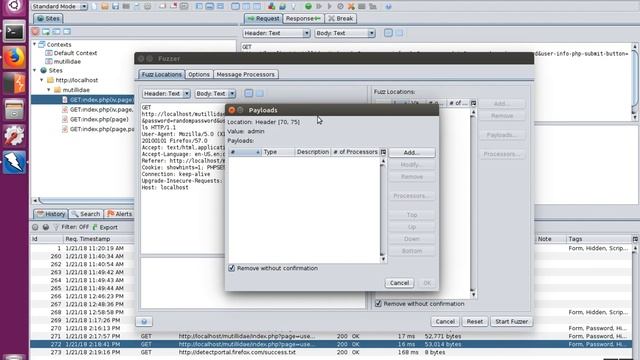Viewport: 640px width, 360px height.
Task: Sort Payloads table by Type column
Action: point(278,152)
